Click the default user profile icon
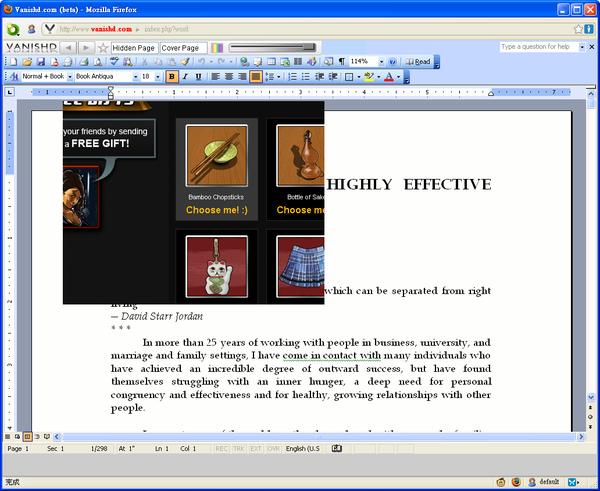The image size is (600, 491). coord(532,482)
